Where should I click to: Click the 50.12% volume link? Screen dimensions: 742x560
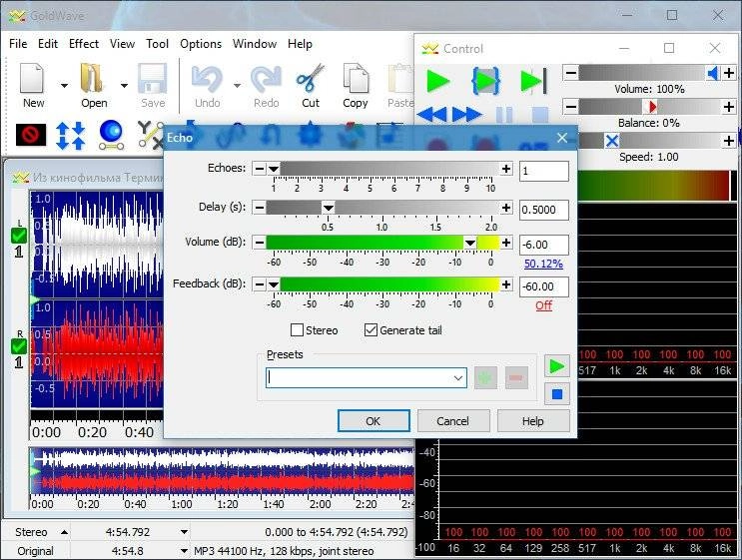point(543,264)
